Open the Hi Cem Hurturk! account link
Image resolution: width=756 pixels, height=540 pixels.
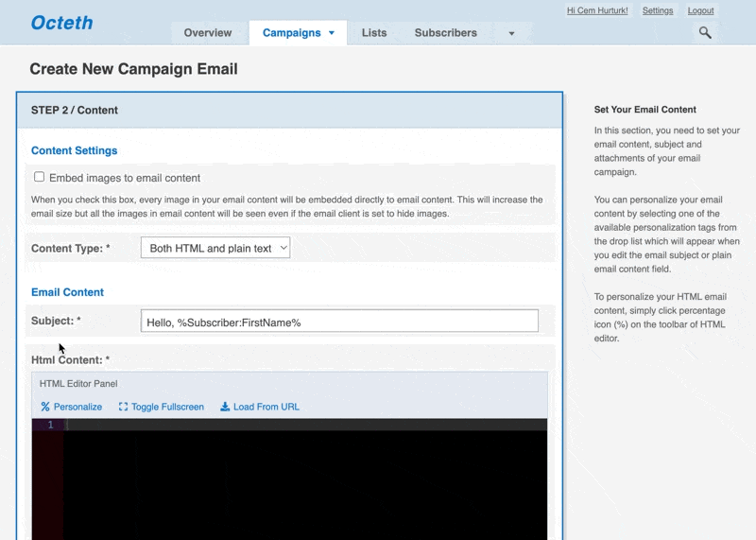click(597, 10)
